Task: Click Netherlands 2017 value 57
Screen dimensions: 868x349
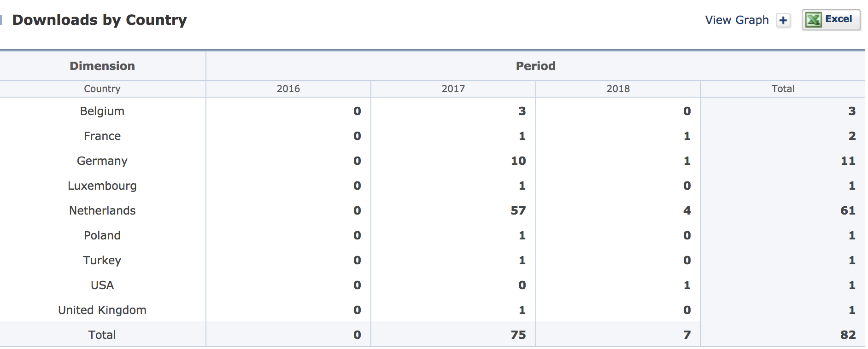Action: pos(518,210)
